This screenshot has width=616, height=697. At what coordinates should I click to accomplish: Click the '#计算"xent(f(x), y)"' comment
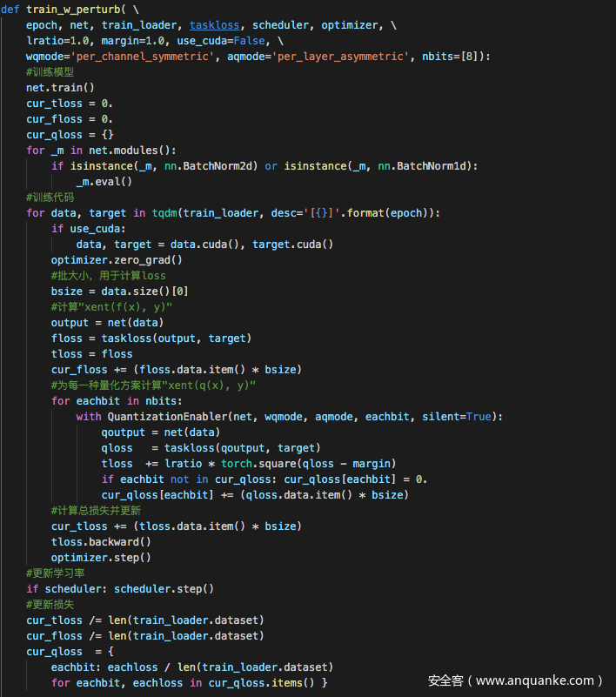click(111, 307)
